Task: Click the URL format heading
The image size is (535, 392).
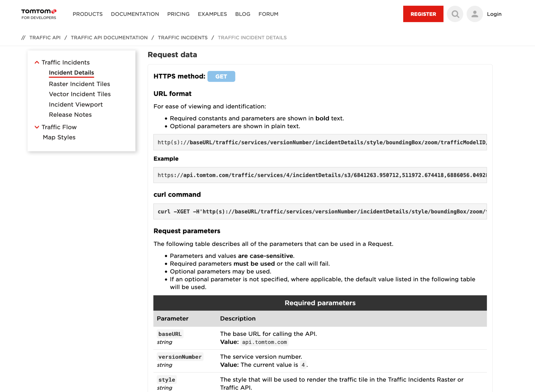Action: tap(173, 94)
